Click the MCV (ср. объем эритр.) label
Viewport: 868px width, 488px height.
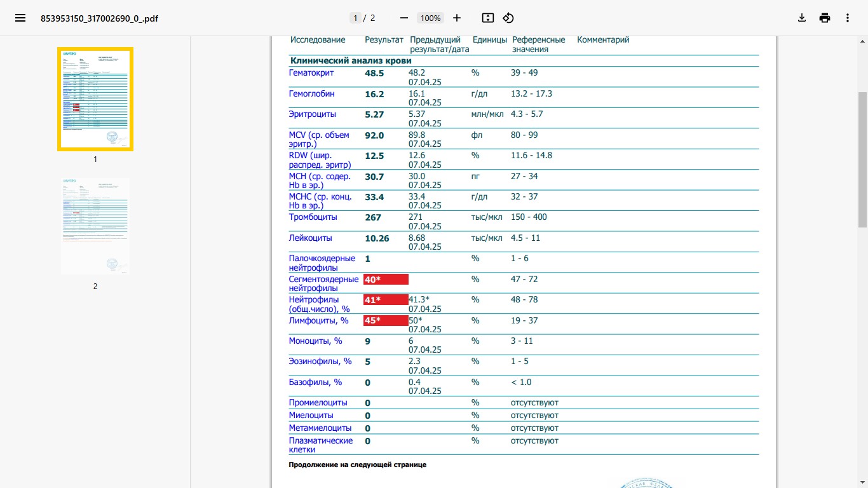pyautogui.click(x=319, y=140)
